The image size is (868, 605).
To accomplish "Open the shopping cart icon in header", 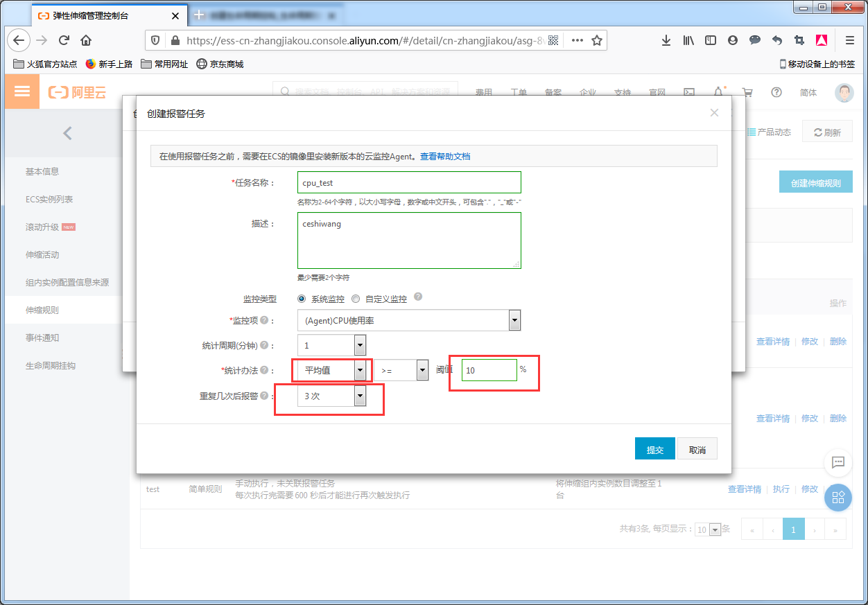I will tap(747, 92).
